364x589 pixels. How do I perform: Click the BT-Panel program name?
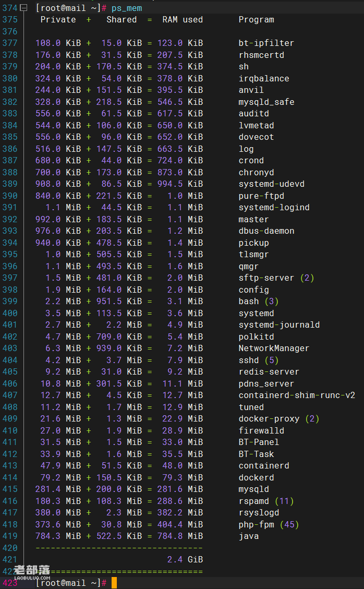259,442
